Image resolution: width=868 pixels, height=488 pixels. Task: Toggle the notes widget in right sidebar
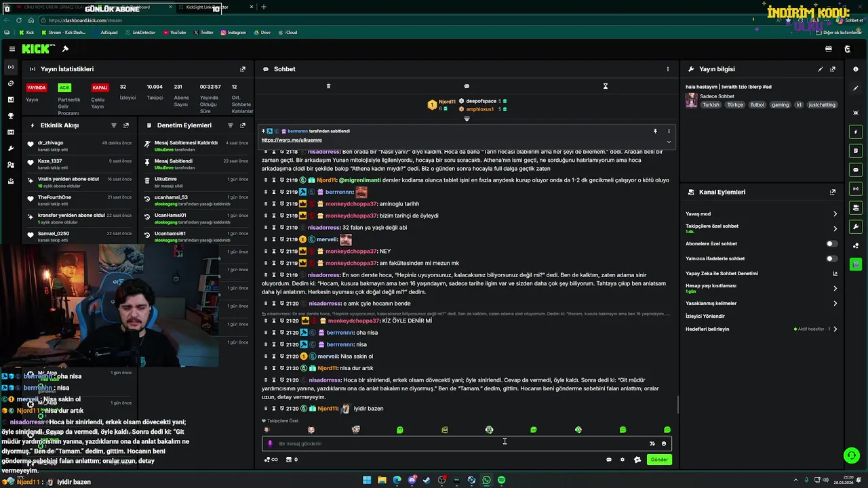[856, 150]
